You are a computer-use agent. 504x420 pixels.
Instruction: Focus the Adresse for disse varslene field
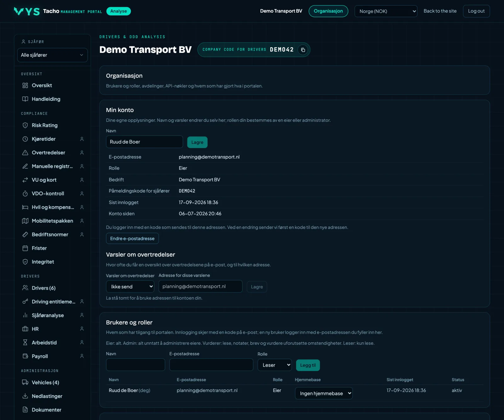pos(200,287)
